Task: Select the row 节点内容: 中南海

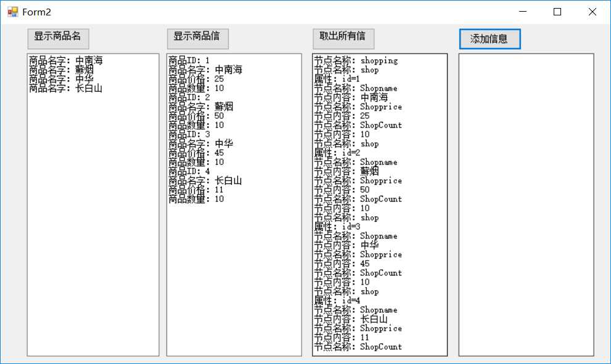Action: point(351,98)
